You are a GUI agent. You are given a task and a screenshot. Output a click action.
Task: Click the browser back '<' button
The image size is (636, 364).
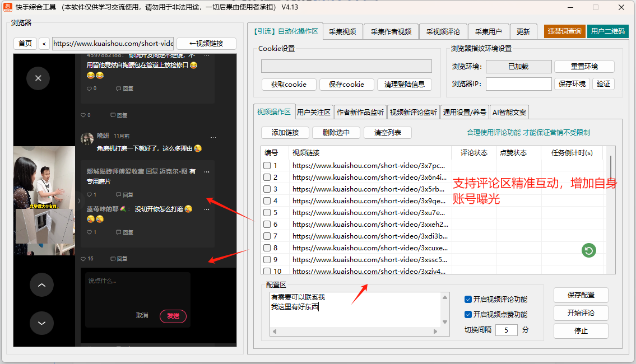click(44, 44)
